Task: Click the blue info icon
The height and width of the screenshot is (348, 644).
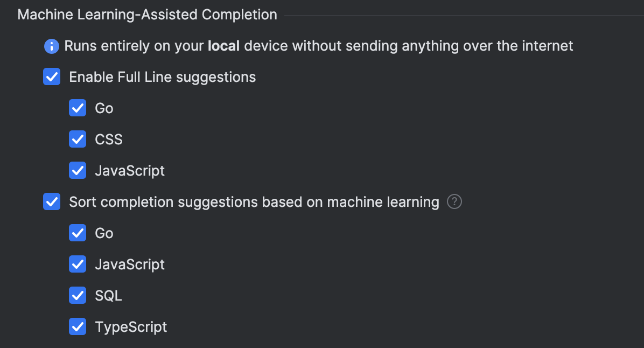Action: click(51, 46)
